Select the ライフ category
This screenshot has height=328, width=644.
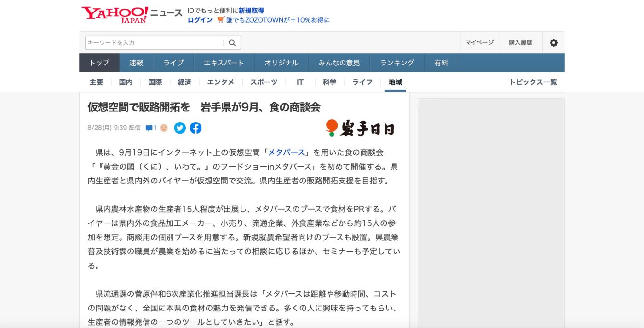point(362,82)
